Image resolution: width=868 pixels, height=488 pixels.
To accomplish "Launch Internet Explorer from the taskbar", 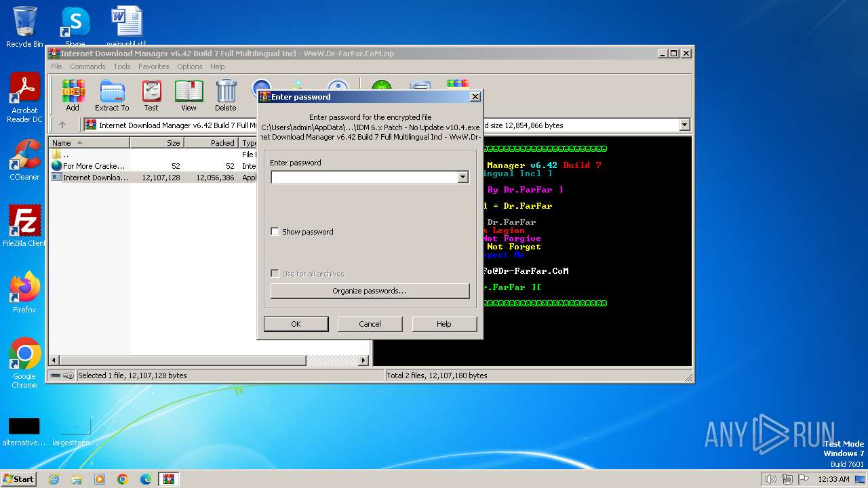I will [x=54, y=479].
